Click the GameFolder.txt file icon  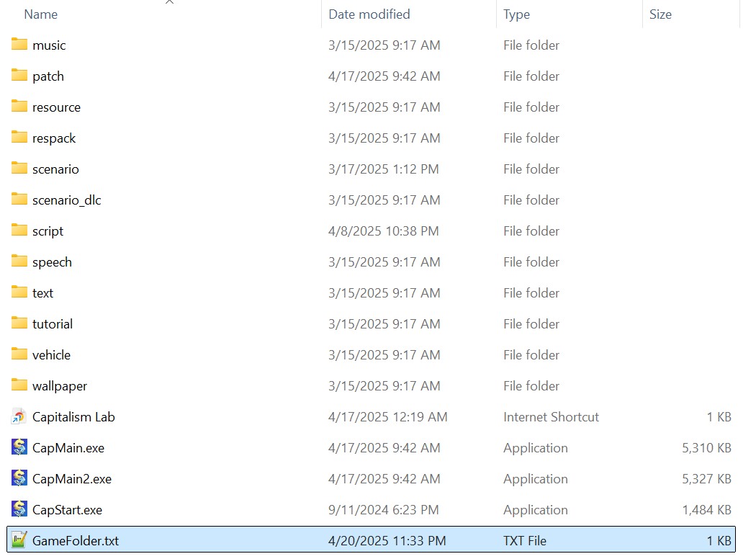click(19, 540)
